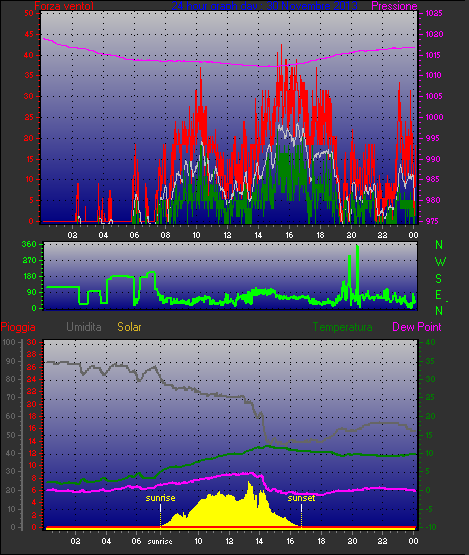
Task: Click the red "Pioggia" legend label
Action: [18, 327]
